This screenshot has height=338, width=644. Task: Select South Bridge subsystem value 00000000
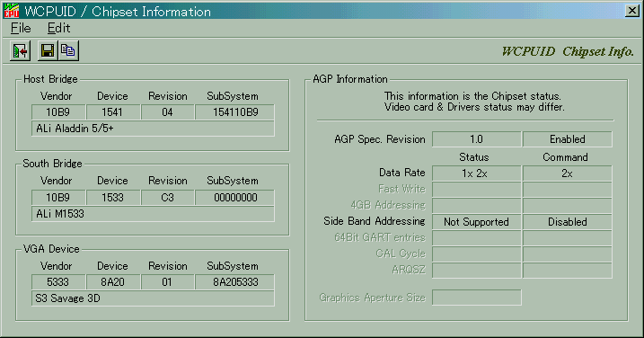click(235, 198)
